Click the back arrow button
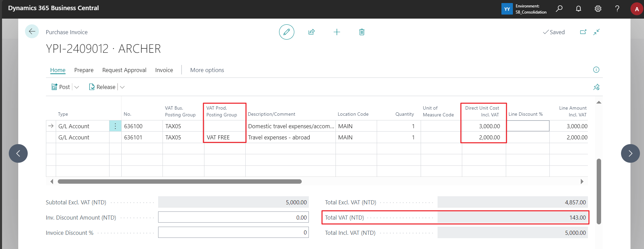The width and height of the screenshot is (644, 249). point(32,31)
